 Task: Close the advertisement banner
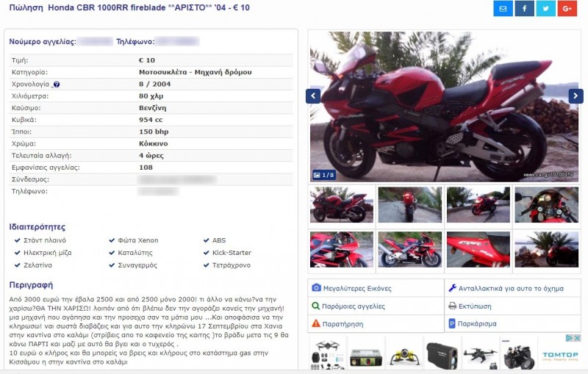click(577, 338)
